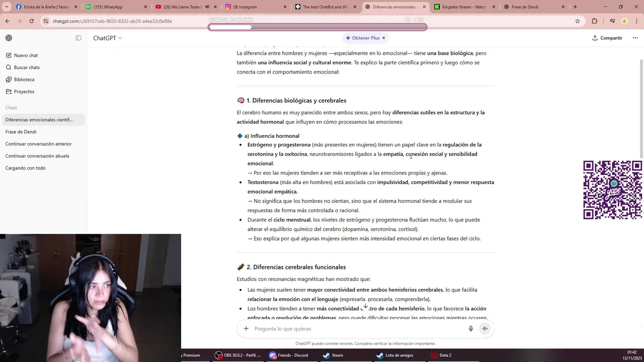Open chat Continuar conversación anterior
Image resolution: width=644 pixels, height=362 pixels.
(43, 144)
